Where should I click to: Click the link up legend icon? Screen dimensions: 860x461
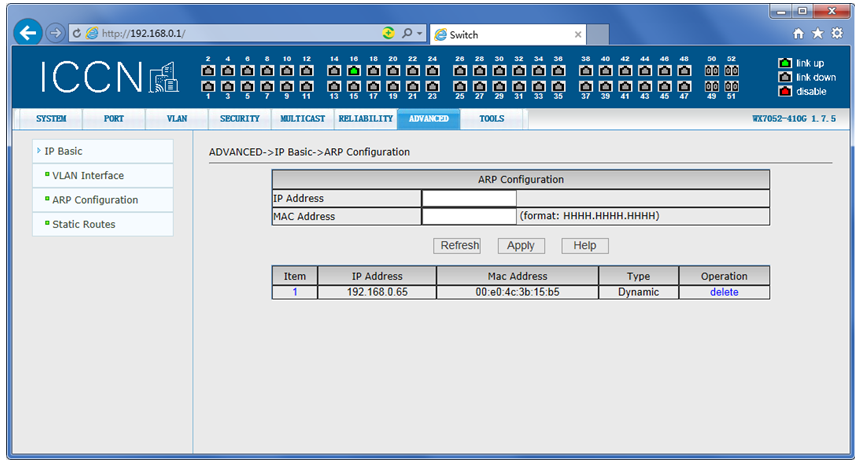pyautogui.click(x=785, y=62)
